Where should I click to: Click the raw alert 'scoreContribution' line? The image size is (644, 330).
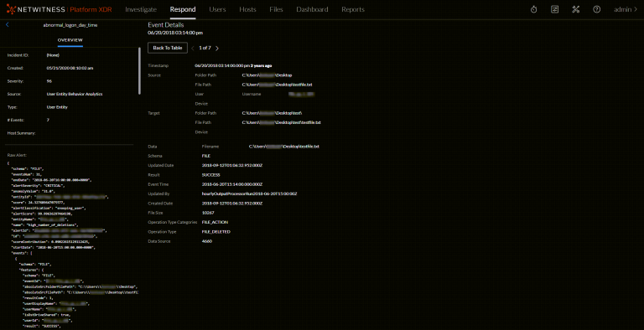pos(50,242)
